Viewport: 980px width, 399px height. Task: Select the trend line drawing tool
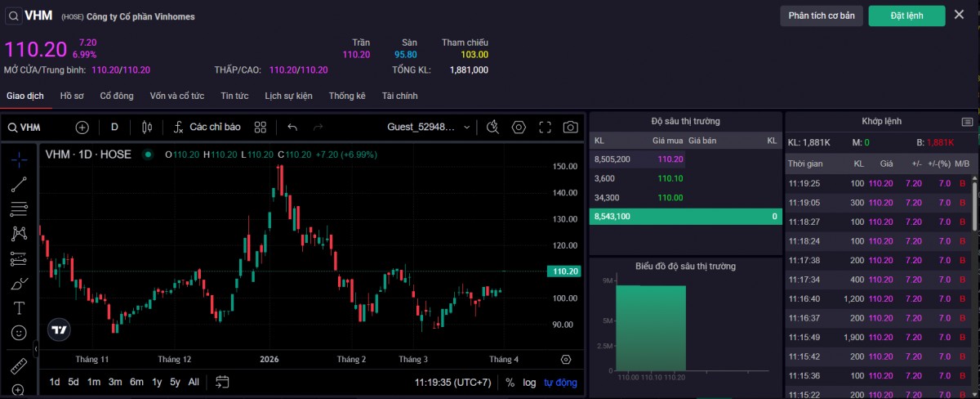[19, 184]
